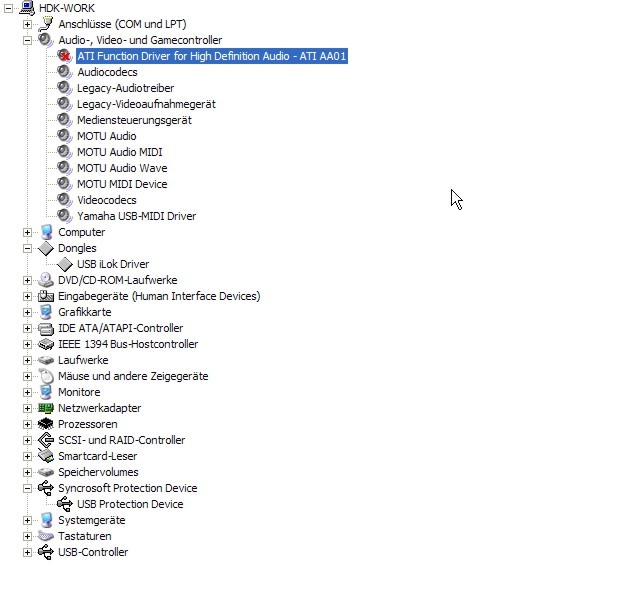Screen dimensions: 628x598
Task: Select the Yamaha USB-MIDI Driver entry
Action: (137, 216)
